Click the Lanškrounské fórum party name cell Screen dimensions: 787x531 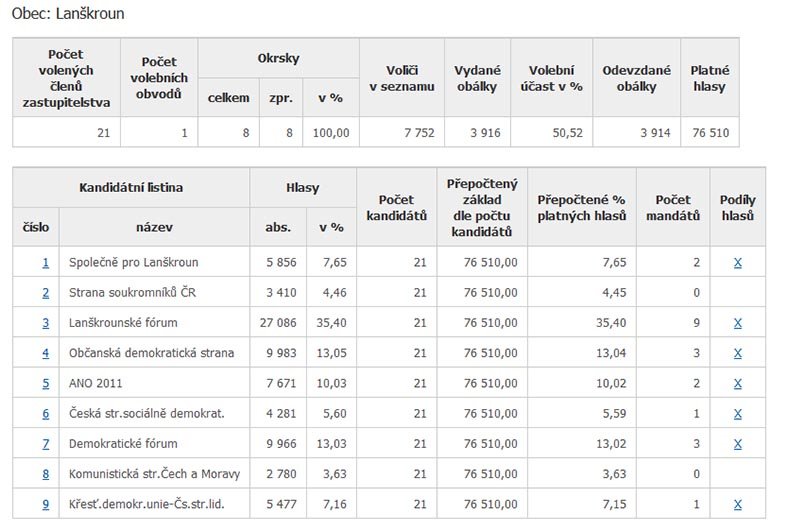[x=155, y=323]
